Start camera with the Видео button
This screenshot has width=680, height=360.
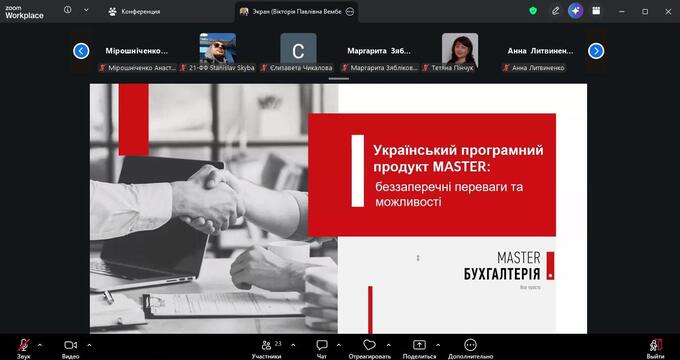70,348
